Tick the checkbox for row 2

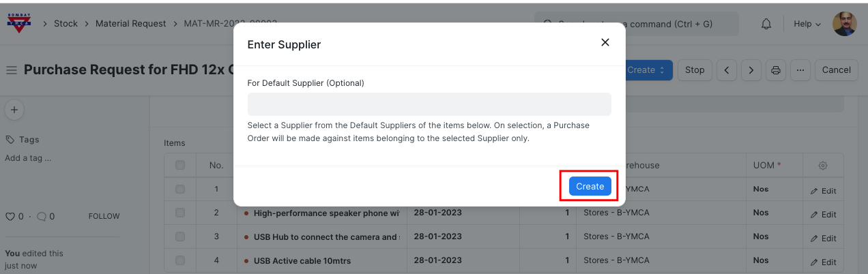pos(180,213)
